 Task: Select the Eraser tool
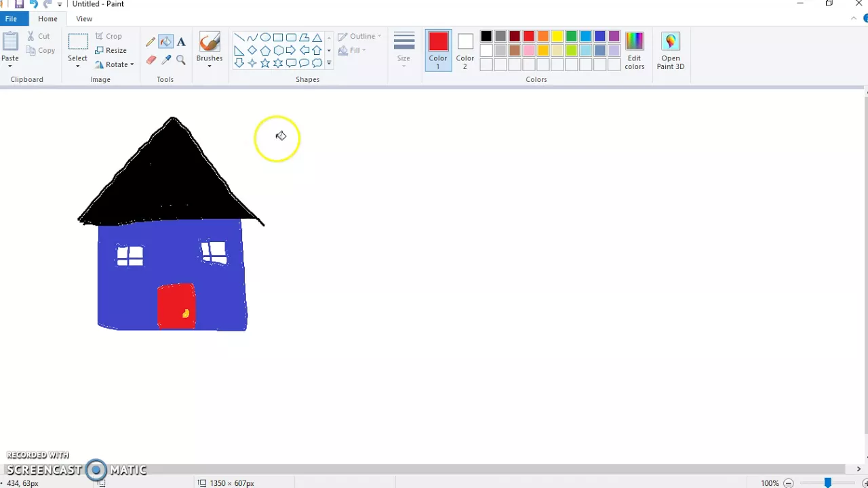[x=151, y=60]
